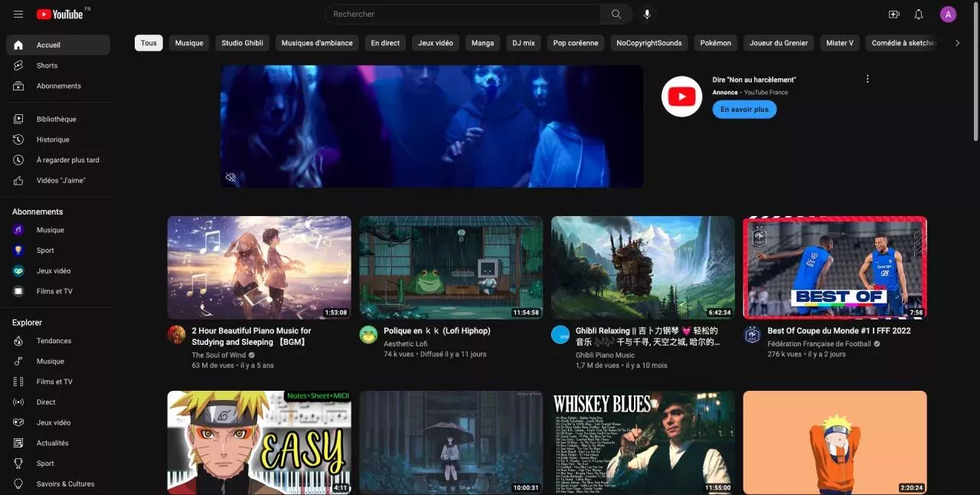Open Abonnements in the sidebar
The width and height of the screenshot is (980, 495).
coord(58,86)
